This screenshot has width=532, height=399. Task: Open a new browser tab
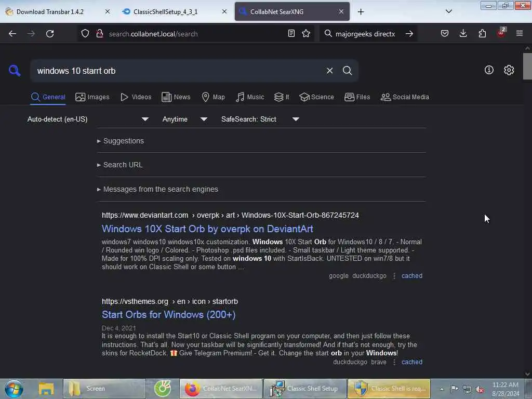coord(361,12)
